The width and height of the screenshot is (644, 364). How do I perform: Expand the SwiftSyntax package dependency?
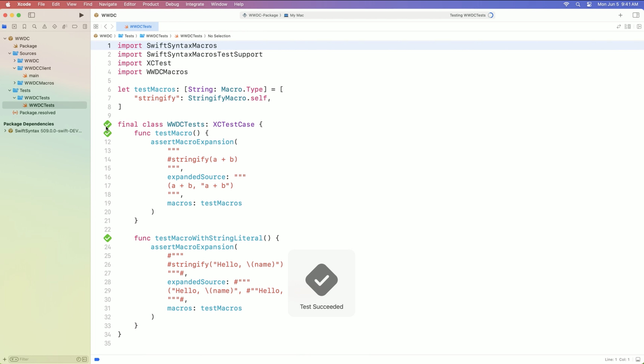pos(5,131)
